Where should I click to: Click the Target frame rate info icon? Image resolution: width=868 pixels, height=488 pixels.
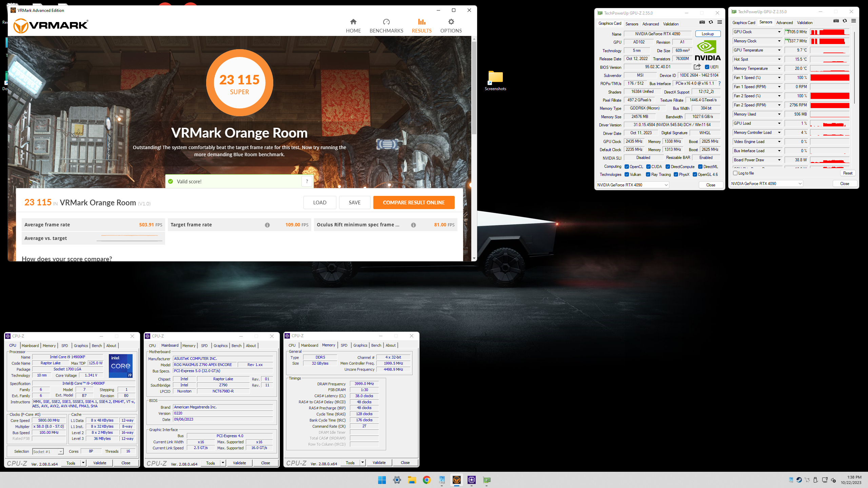(267, 225)
